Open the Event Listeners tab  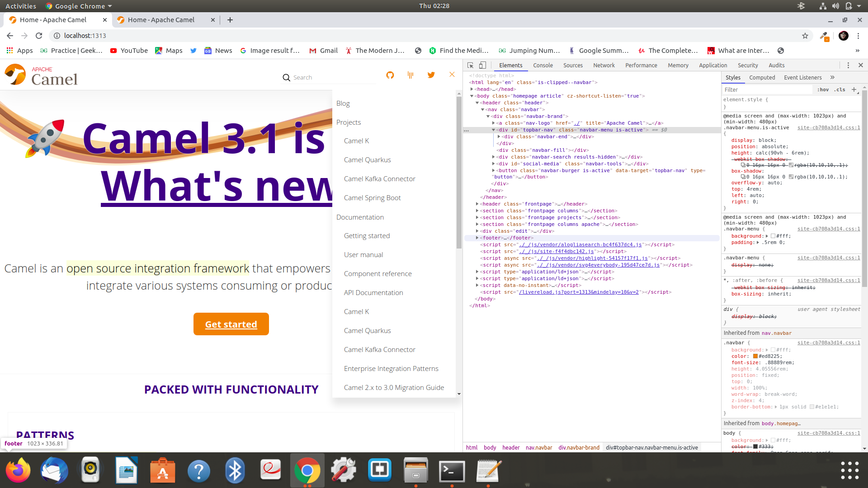pos(803,78)
